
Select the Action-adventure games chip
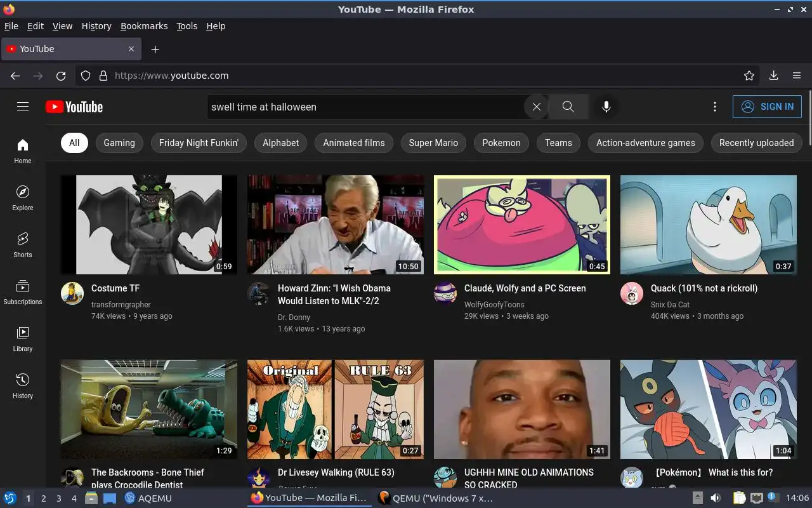point(646,143)
